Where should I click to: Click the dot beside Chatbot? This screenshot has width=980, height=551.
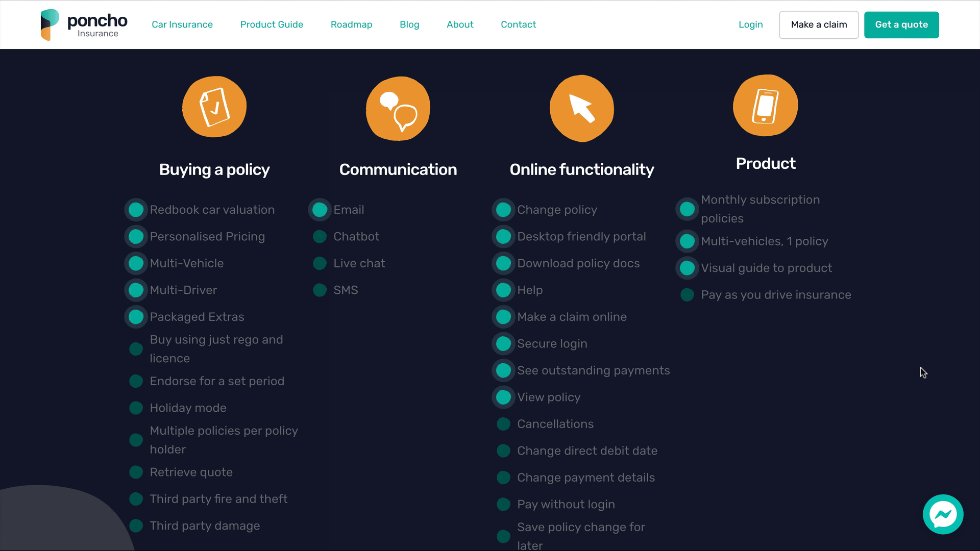(x=320, y=237)
